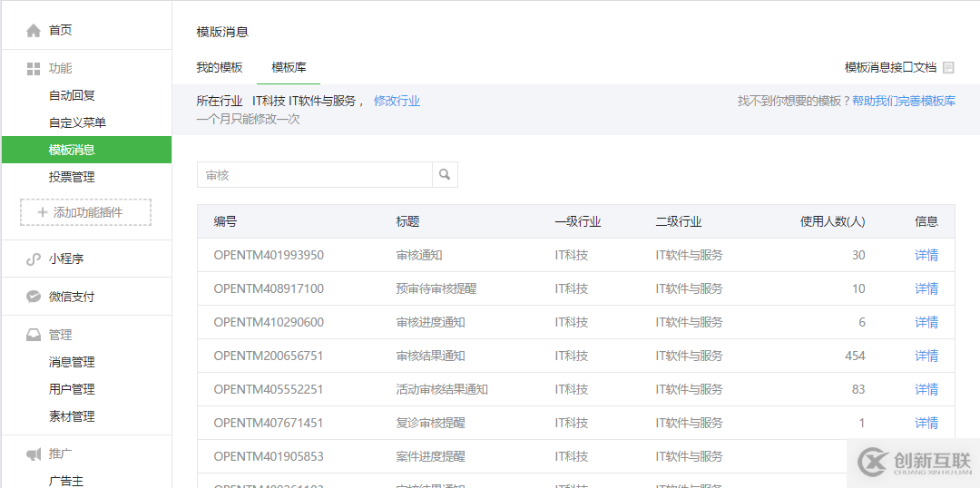
Task: Click the 小程序 link icon in sidebar
Action: point(34,259)
